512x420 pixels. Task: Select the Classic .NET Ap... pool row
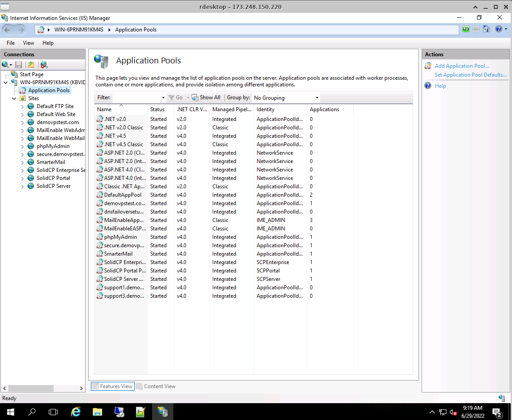click(224, 187)
